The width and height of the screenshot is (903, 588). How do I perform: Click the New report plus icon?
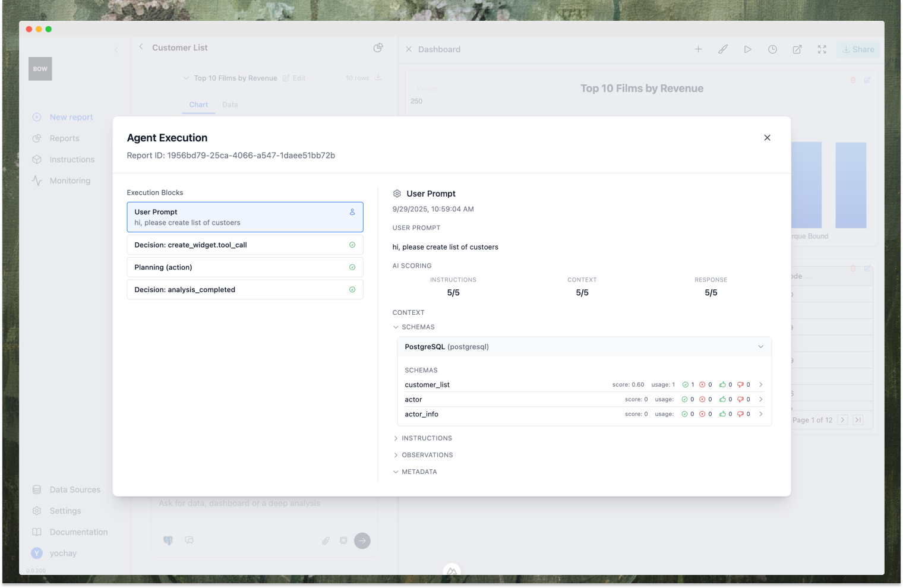[x=37, y=117]
